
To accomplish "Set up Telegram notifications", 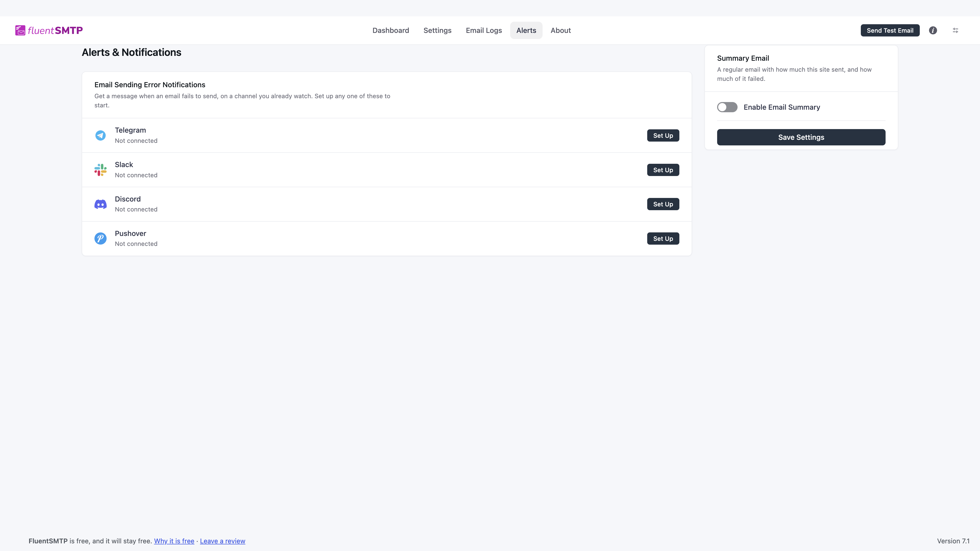I will pyautogui.click(x=663, y=135).
